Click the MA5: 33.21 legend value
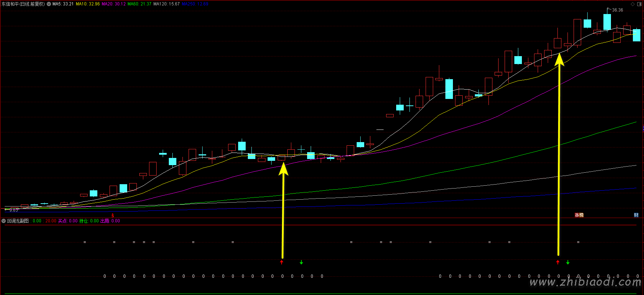The image size is (644, 295). click(x=63, y=4)
